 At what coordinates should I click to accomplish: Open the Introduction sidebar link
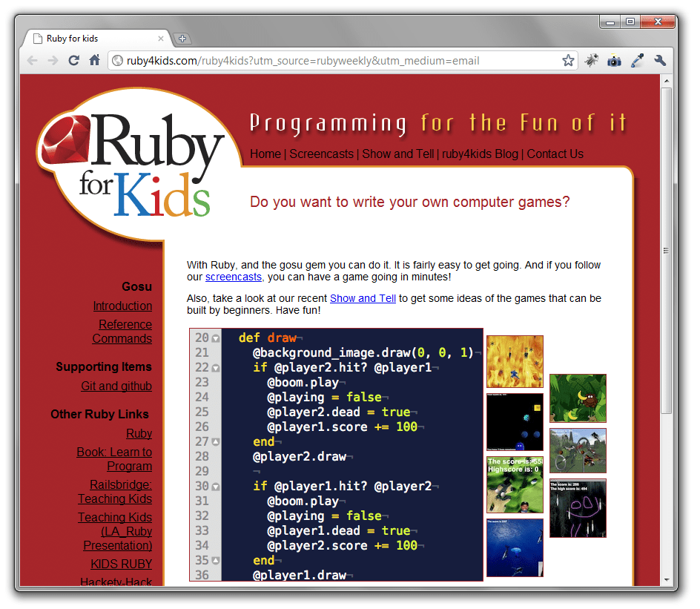122,306
